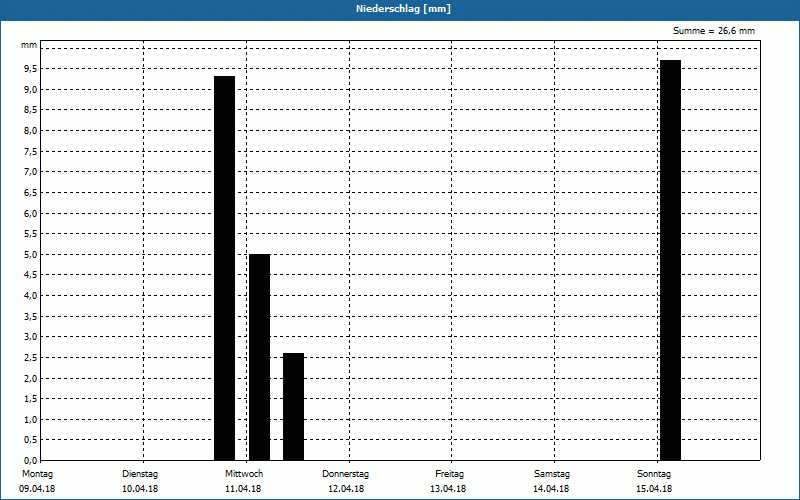This screenshot has width=800, height=500.
Task: Click the Freitag axis label
Action: [449, 474]
